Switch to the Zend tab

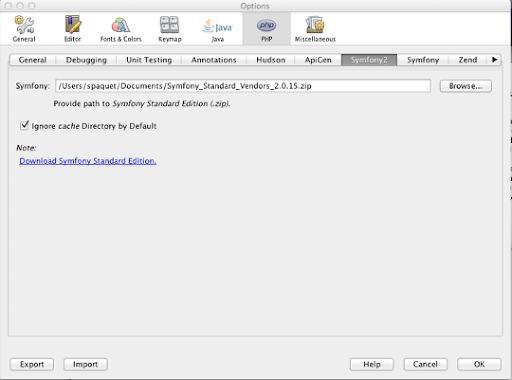(468, 60)
